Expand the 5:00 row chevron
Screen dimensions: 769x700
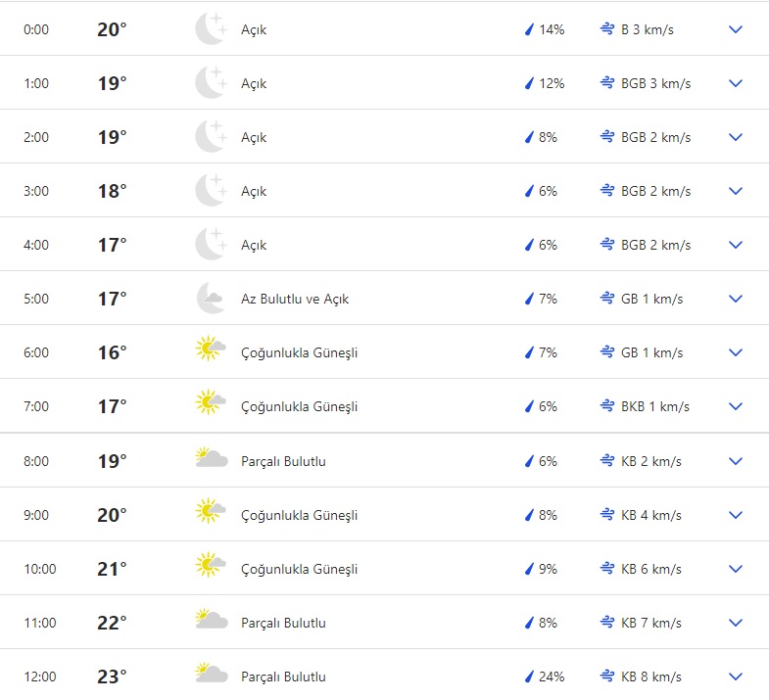click(737, 299)
